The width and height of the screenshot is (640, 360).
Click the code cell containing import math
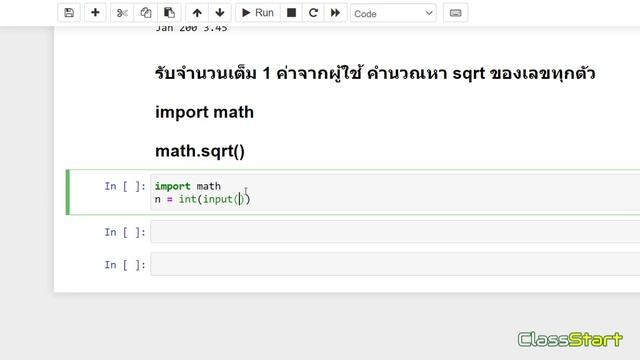[395, 192]
